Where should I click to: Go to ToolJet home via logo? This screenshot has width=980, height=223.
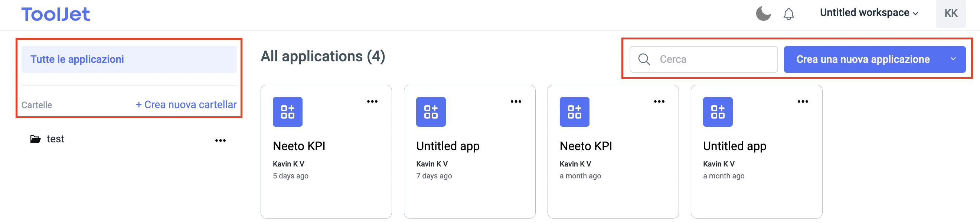[56, 14]
